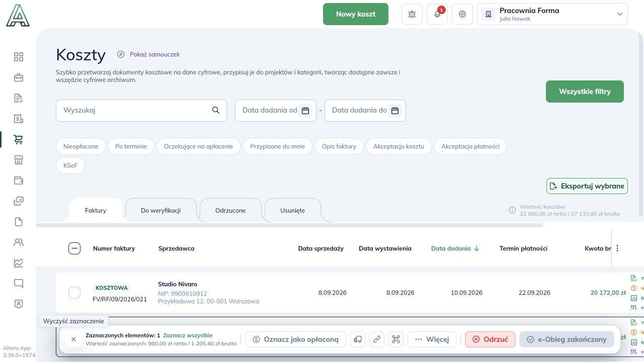
Task: Click the magnifier icon in search field
Action: point(216,110)
